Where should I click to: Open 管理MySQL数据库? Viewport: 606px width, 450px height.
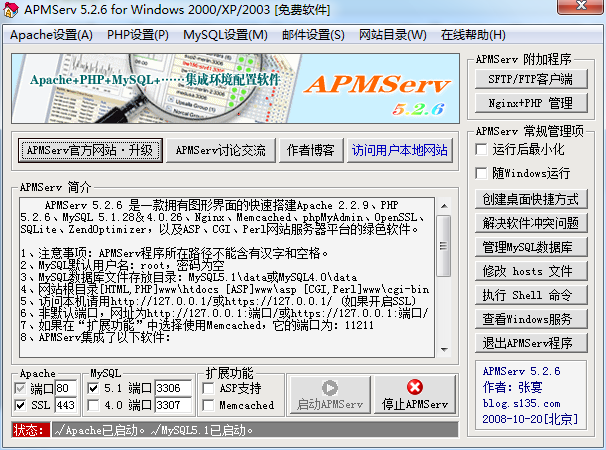pos(531,247)
